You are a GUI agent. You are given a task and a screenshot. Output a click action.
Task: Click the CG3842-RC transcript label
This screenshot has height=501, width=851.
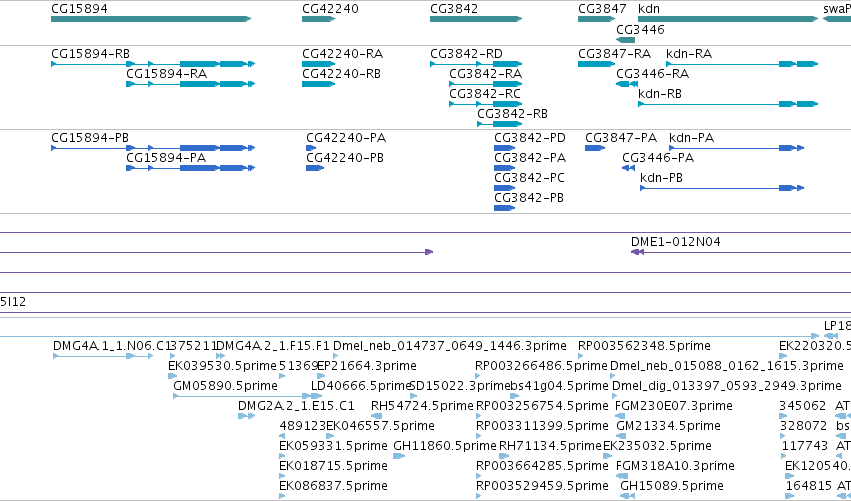pyautogui.click(x=485, y=94)
